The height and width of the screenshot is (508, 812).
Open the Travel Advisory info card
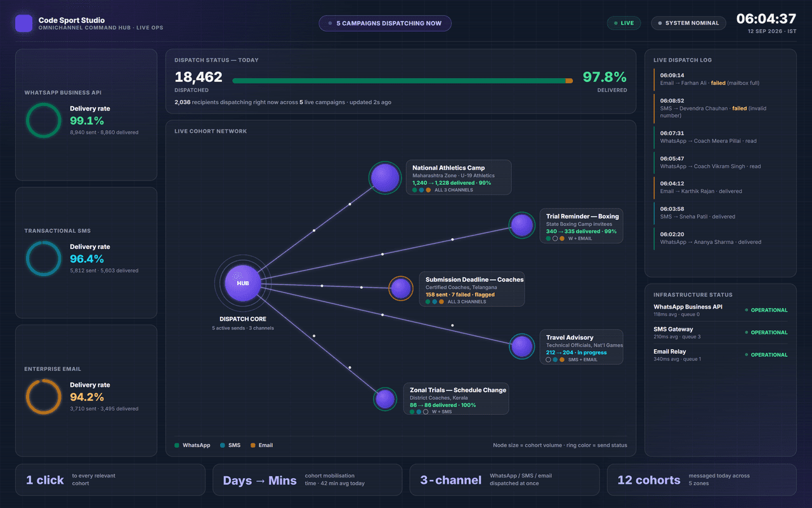(x=582, y=347)
